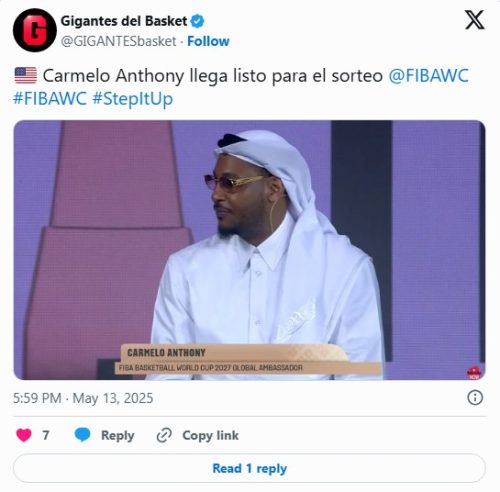This screenshot has width=500, height=492.
Task: Follow the GIGANTESbasket account
Action: coord(208,41)
